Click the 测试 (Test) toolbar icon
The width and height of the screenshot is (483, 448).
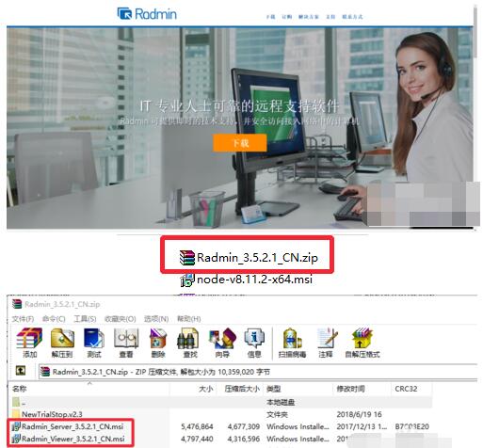pos(94,343)
